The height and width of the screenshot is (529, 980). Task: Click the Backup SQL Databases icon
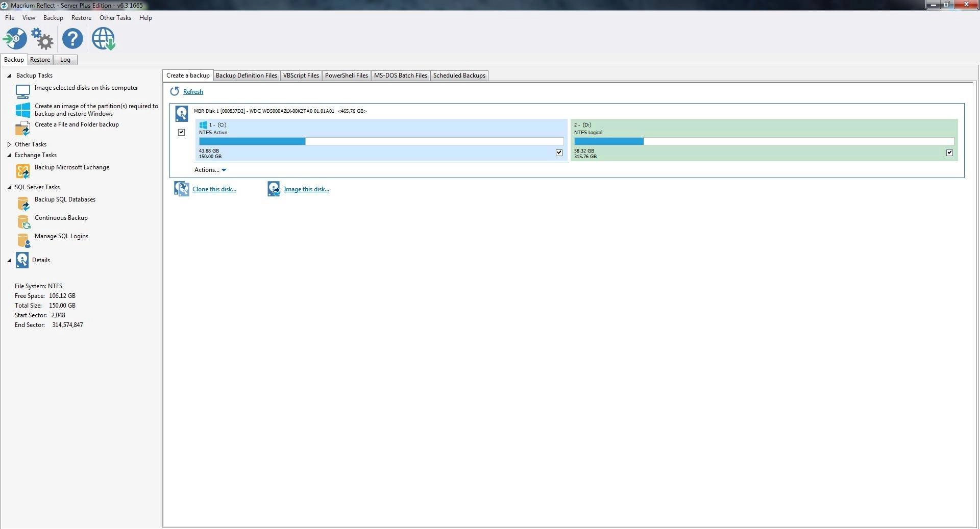coord(23,204)
